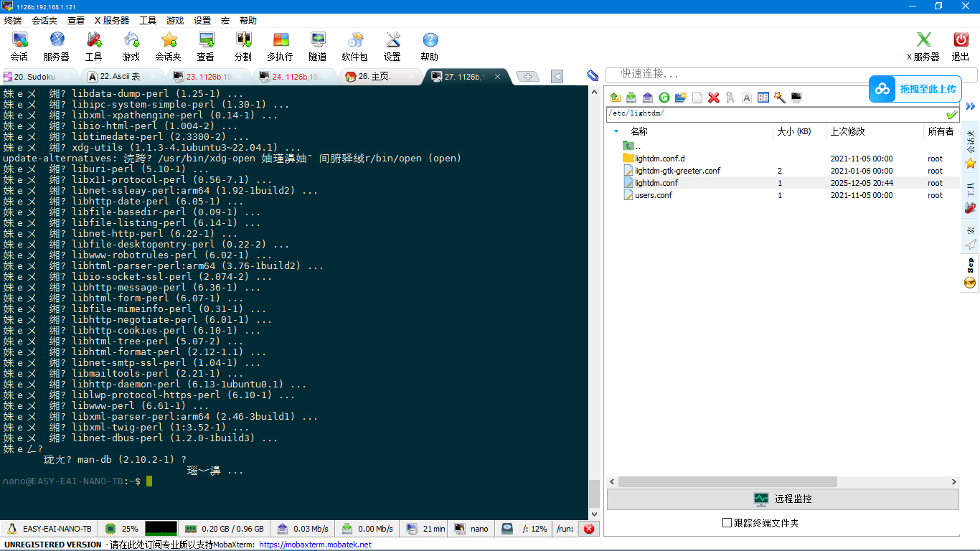
Task: Click the SFTP horizontal scrollbar
Action: (x=727, y=482)
